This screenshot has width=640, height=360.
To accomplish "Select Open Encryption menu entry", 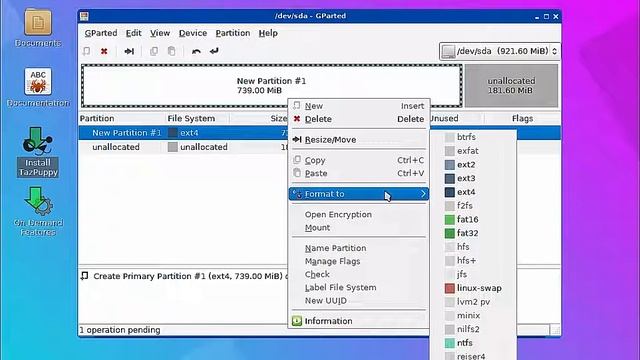I will coord(359,215).
